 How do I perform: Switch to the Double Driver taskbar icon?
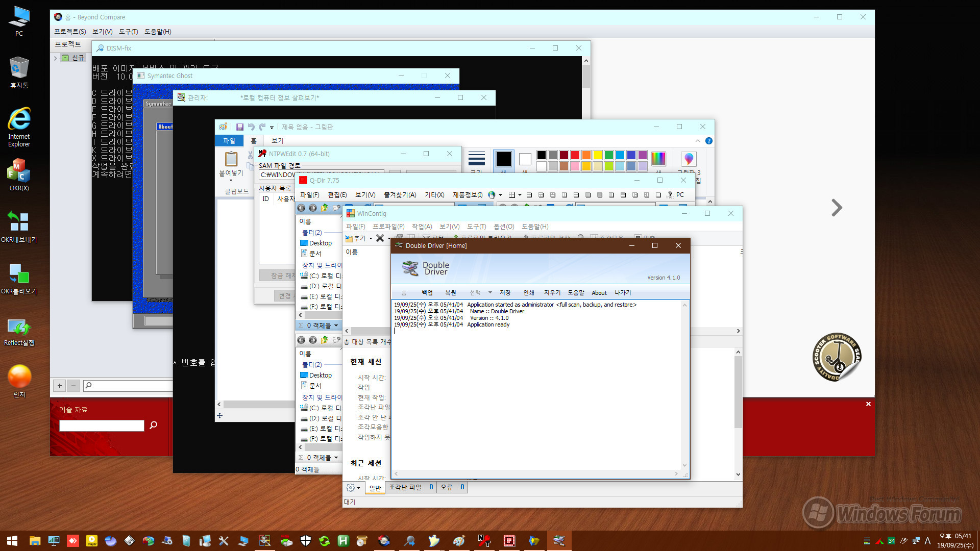tap(559, 541)
